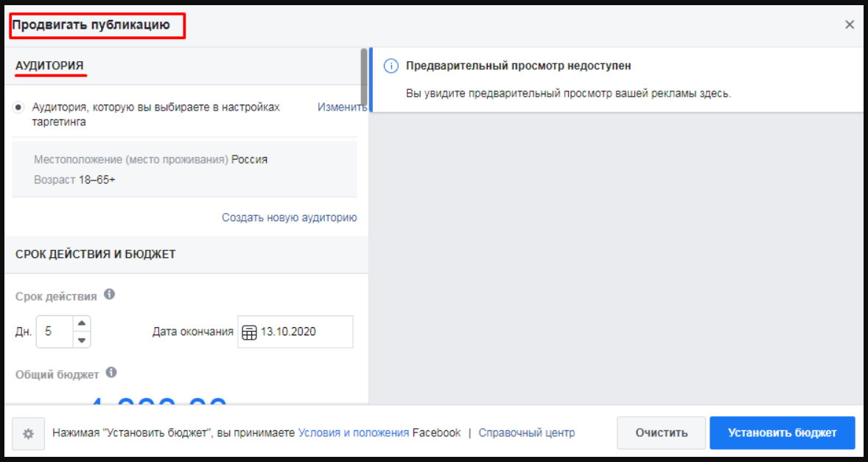Image resolution: width=868 pixels, height=462 pixels.
Task: Click the info icon beside Общий бюджет
Action: point(111,373)
